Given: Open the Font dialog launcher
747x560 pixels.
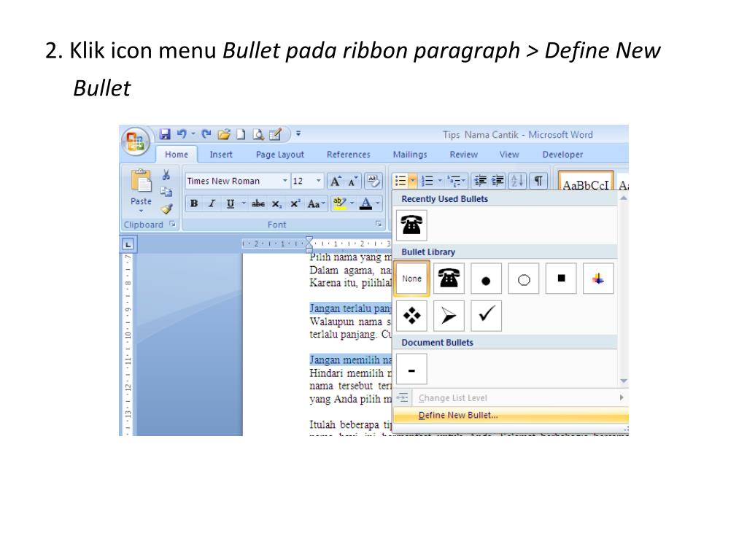Looking at the screenshot, I should point(379,224).
